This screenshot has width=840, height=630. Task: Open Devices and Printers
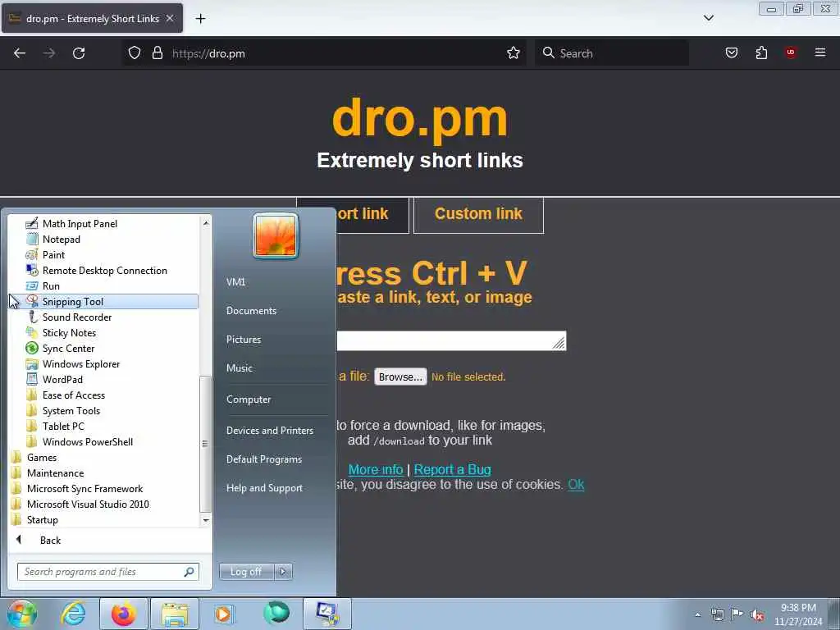(x=270, y=430)
